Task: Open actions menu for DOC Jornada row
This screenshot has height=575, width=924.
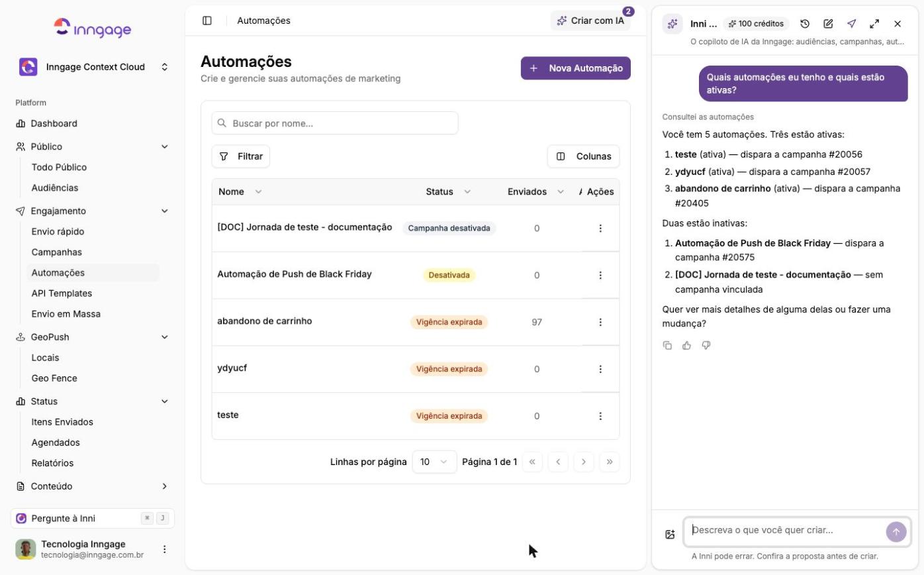Action: coord(600,228)
